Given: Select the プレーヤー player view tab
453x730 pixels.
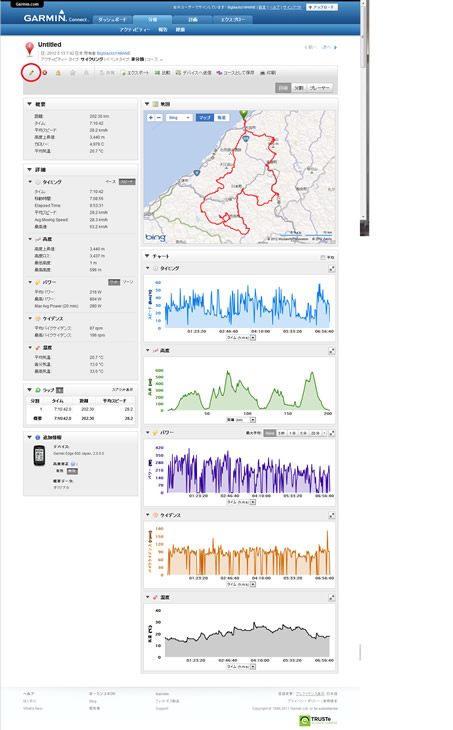Looking at the screenshot, I should click(x=320, y=88).
